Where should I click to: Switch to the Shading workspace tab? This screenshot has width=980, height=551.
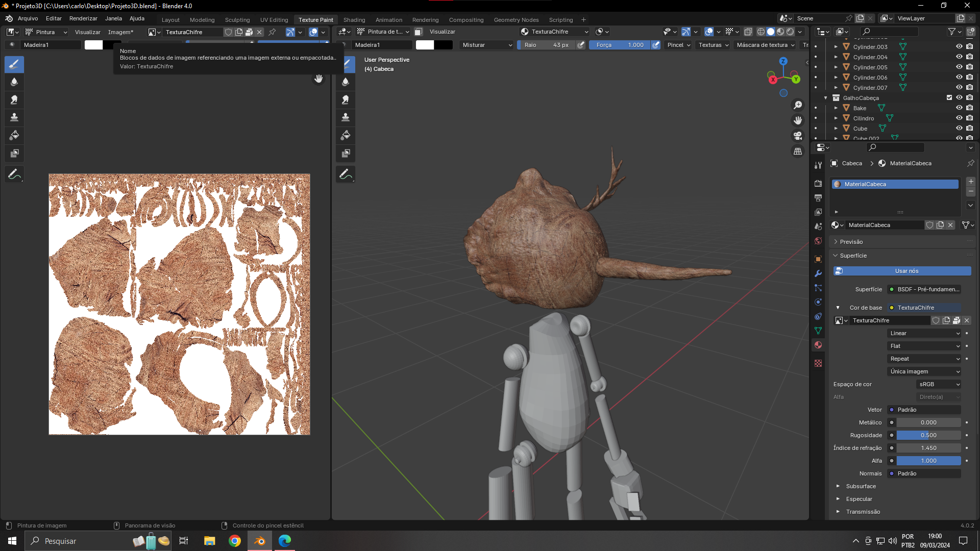(354, 20)
